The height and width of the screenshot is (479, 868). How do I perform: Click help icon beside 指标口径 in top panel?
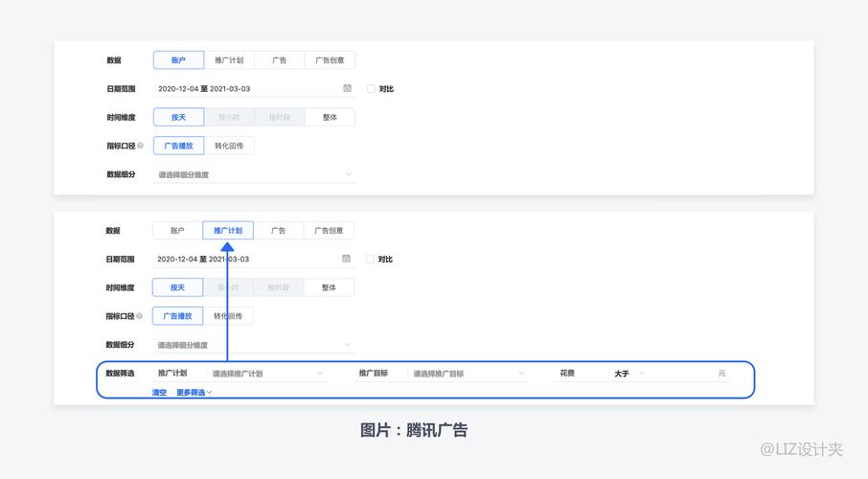(x=141, y=146)
